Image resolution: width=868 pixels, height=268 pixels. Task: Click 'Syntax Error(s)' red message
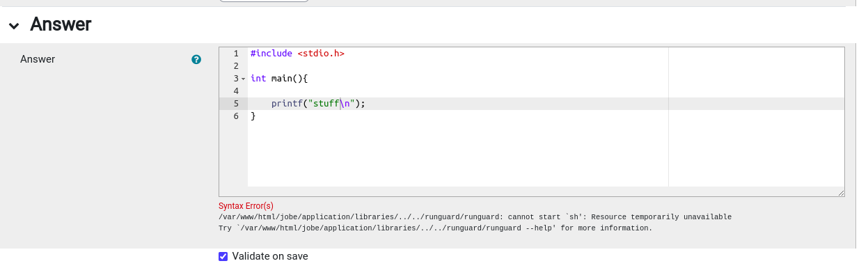tap(246, 206)
